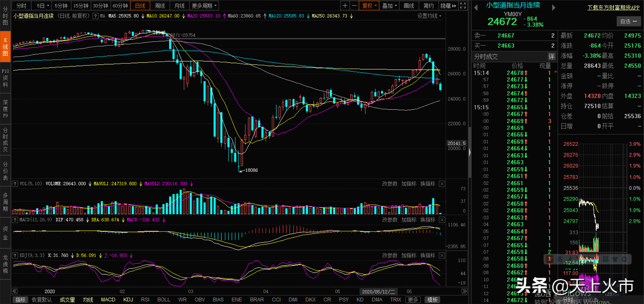Open 下载东方财富期货APP link
The image size is (644, 304).
tap(613, 7)
